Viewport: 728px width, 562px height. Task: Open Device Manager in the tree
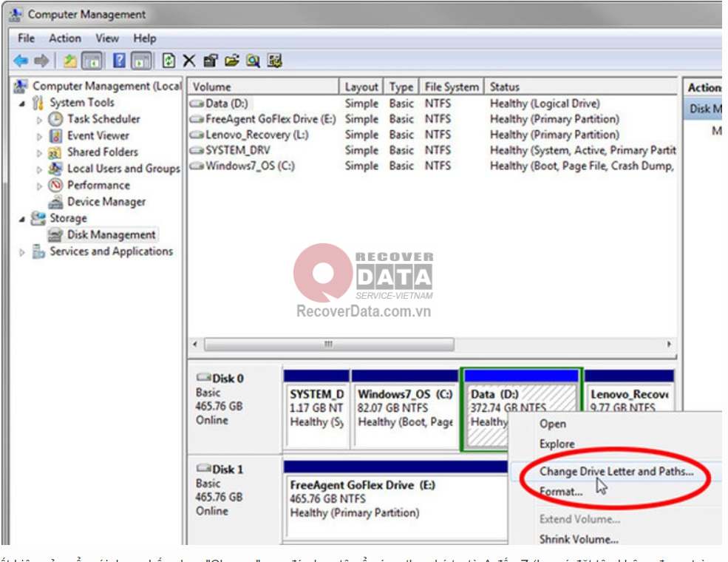click(x=106, y=202)
